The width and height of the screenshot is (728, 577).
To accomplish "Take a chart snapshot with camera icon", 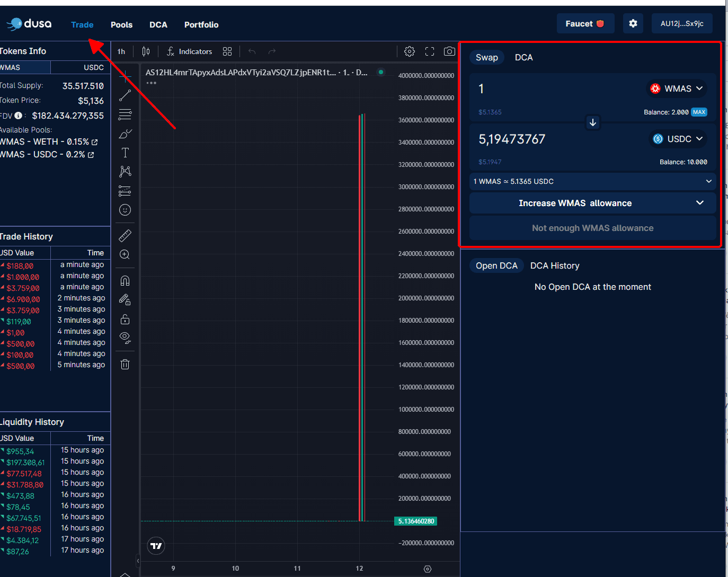I will (449, 51).
